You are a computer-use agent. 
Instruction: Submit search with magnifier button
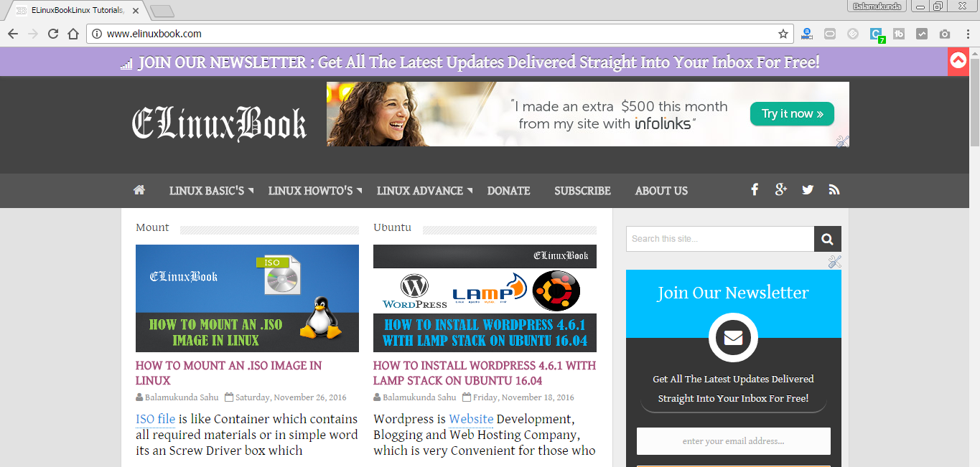pos(828,239)
